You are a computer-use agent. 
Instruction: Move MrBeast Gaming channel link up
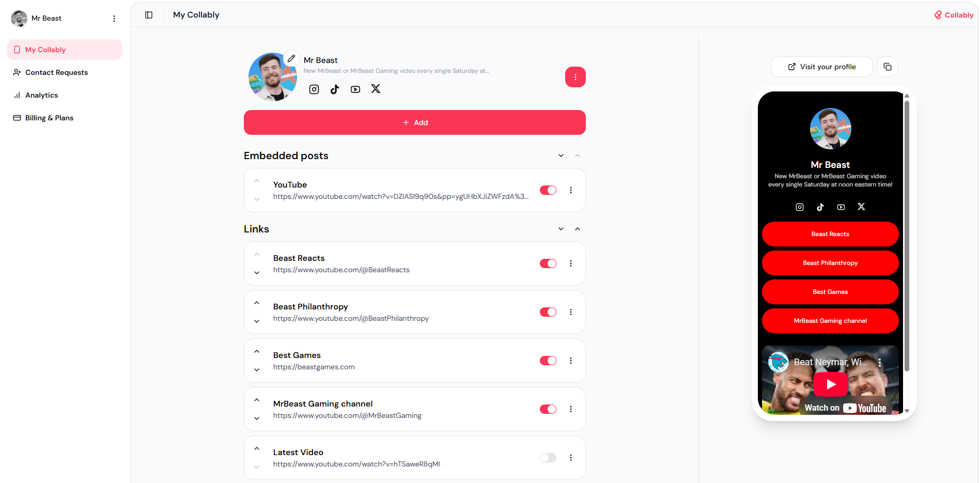257,400
